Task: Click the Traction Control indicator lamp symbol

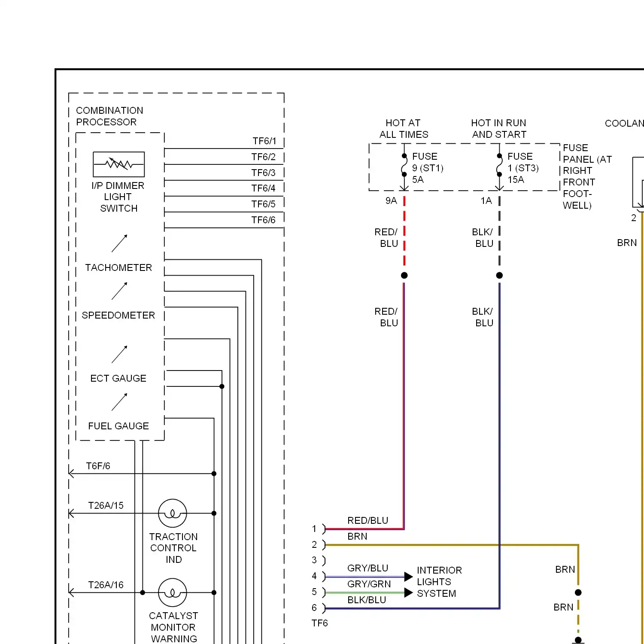Action: pyautogui.click(x=173, y=513)
